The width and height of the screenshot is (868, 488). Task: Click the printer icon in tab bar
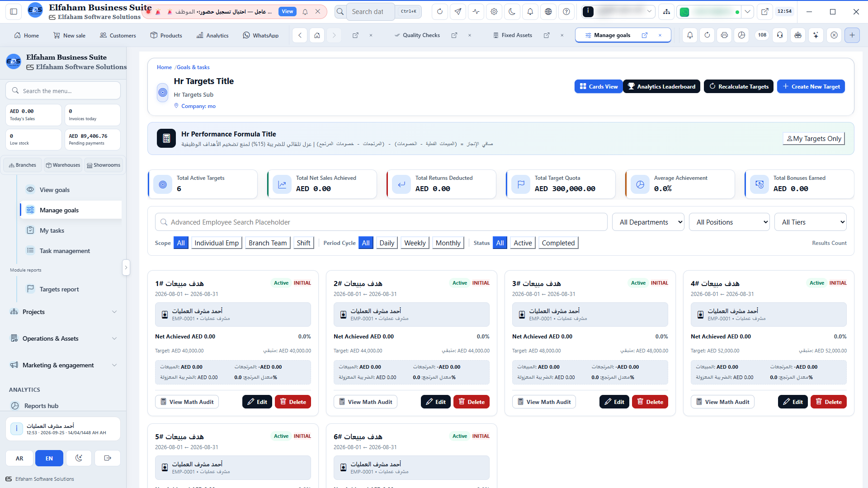[725, 35]
